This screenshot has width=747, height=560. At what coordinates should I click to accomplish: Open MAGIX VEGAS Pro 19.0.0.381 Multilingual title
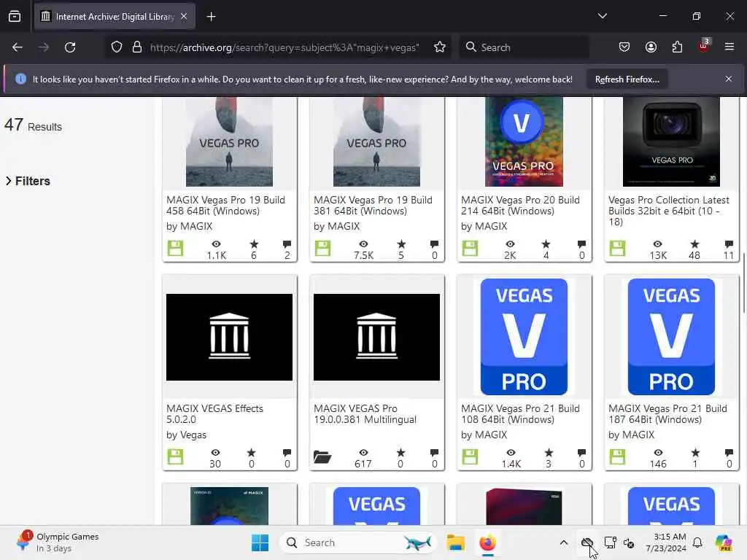(365, 414)
